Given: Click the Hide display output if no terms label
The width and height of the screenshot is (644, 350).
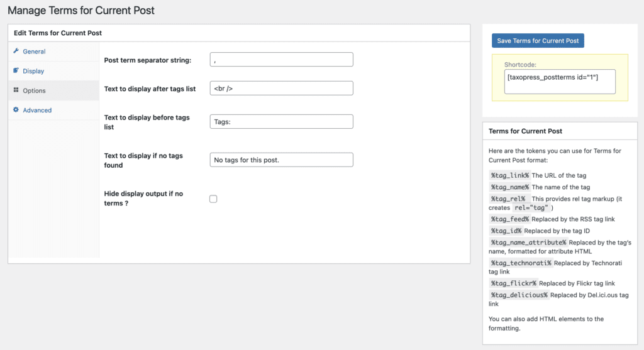Looking at the screenshot, I should pyautogui.click(x=143, y=198).
